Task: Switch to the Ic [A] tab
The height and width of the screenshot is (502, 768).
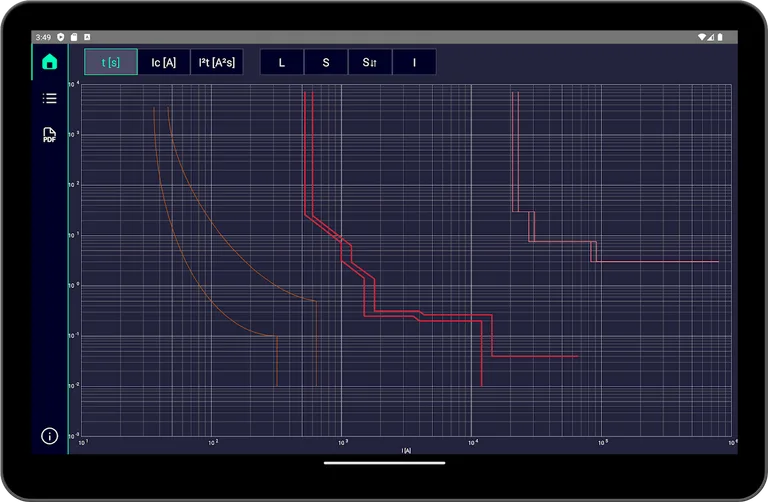Action: click(164, 62)
